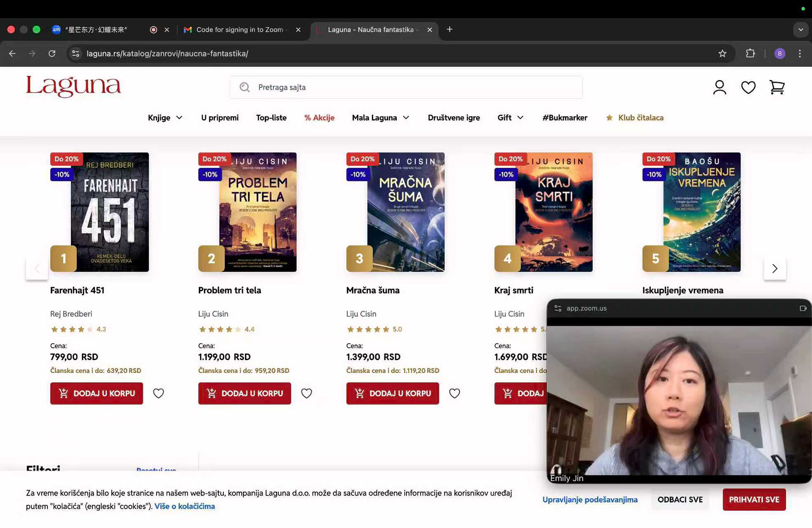Toggle wishlist heart for Problem tri tela

pos(306,393)
